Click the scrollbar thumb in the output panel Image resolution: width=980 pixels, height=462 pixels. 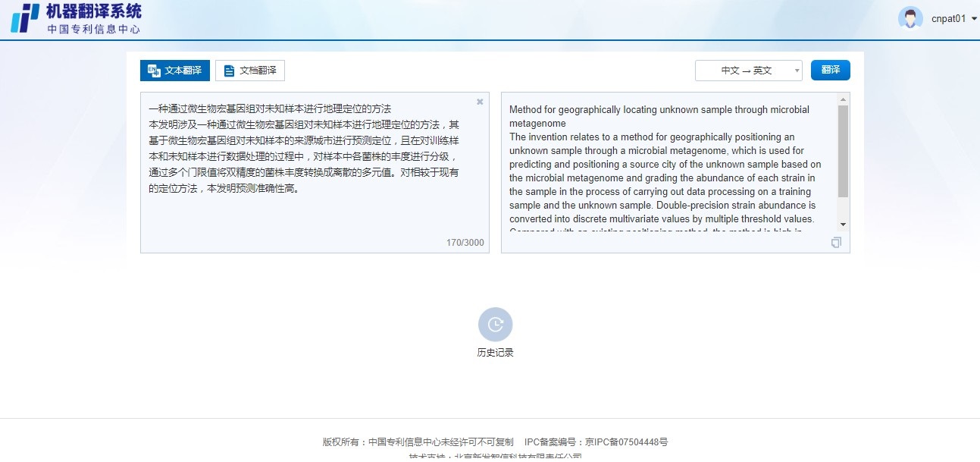click(x=843, y=152)
